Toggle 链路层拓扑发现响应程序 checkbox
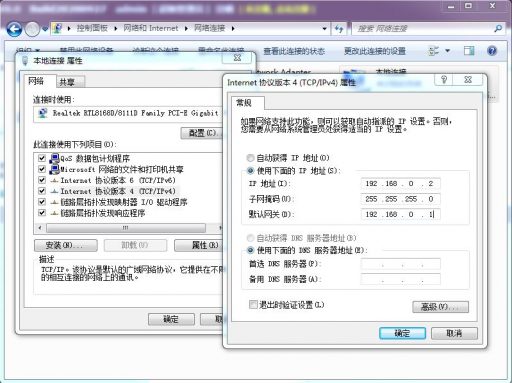This screenshot has width=512, height=383. click(42, 213)
